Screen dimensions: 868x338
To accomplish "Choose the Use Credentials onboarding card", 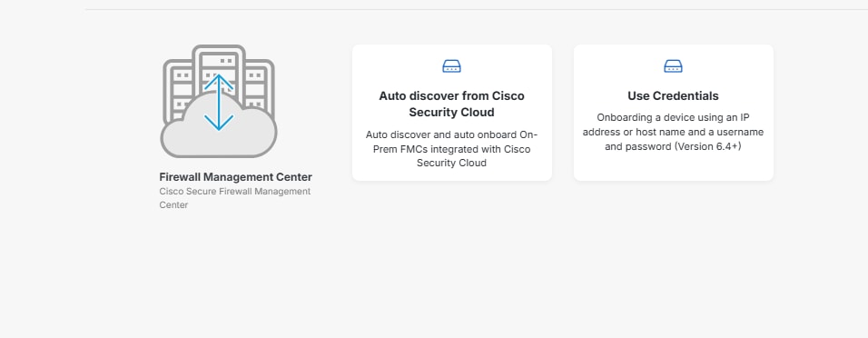I will (673, 113).
